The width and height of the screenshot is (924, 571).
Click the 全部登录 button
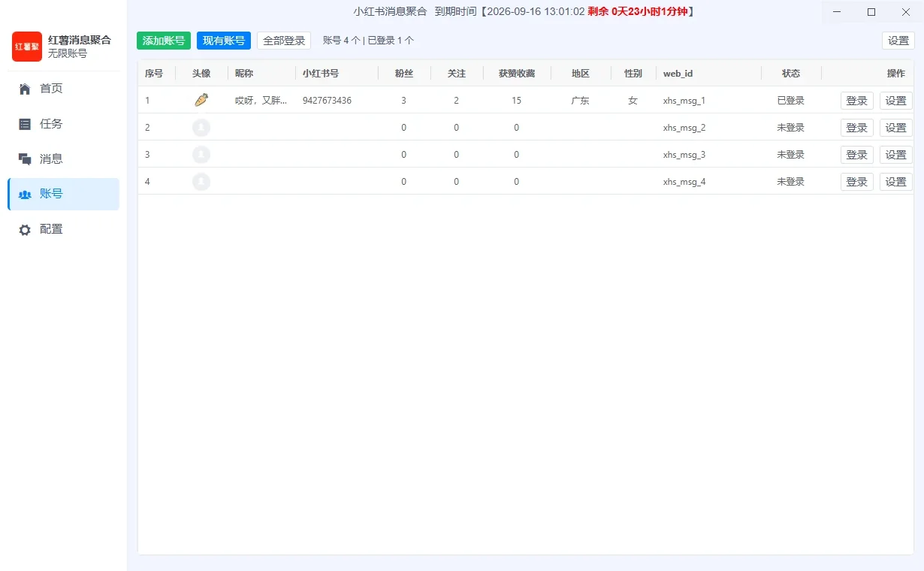pos(284,41)
